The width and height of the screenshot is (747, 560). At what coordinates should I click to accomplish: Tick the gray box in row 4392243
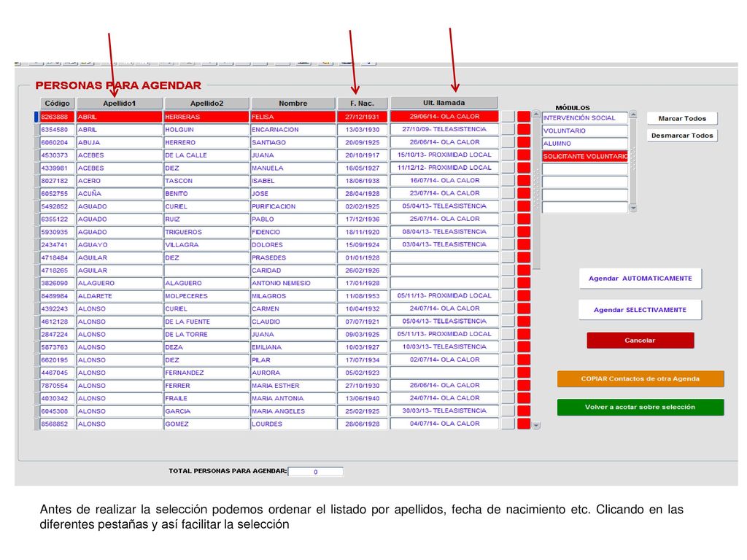(508, 309)
